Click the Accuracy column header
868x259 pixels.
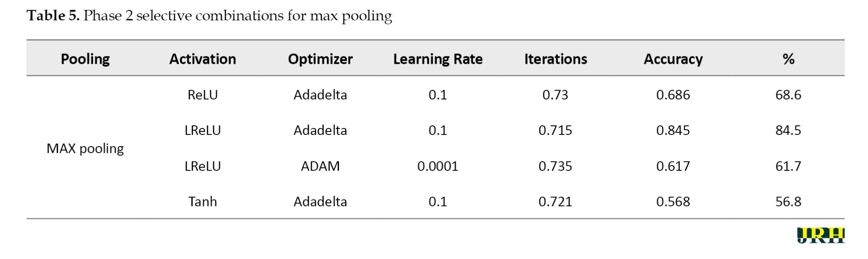[673, 59]
